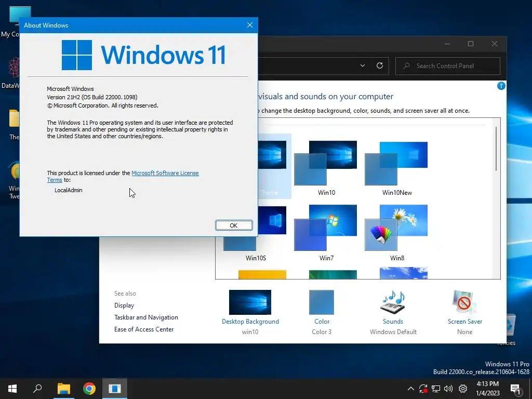
Task: Open Taskbar and Navigation link
Action: click(146, 317)
